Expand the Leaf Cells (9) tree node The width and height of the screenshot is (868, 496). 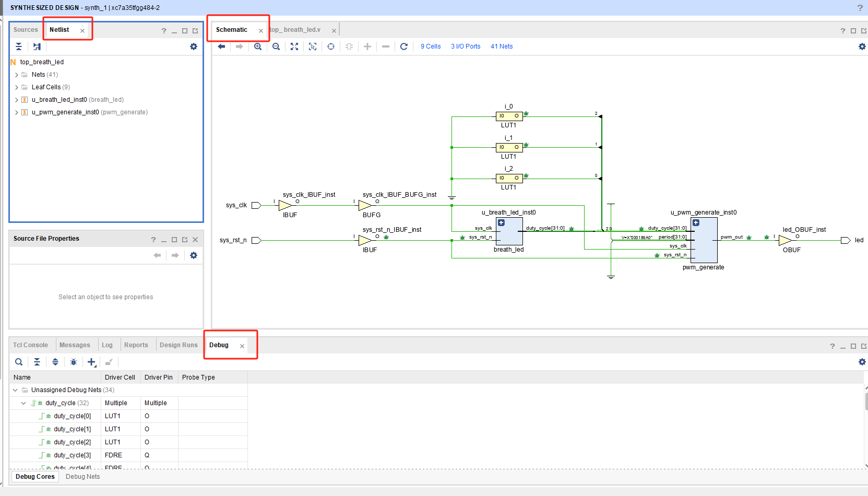(x=17, y=87)
